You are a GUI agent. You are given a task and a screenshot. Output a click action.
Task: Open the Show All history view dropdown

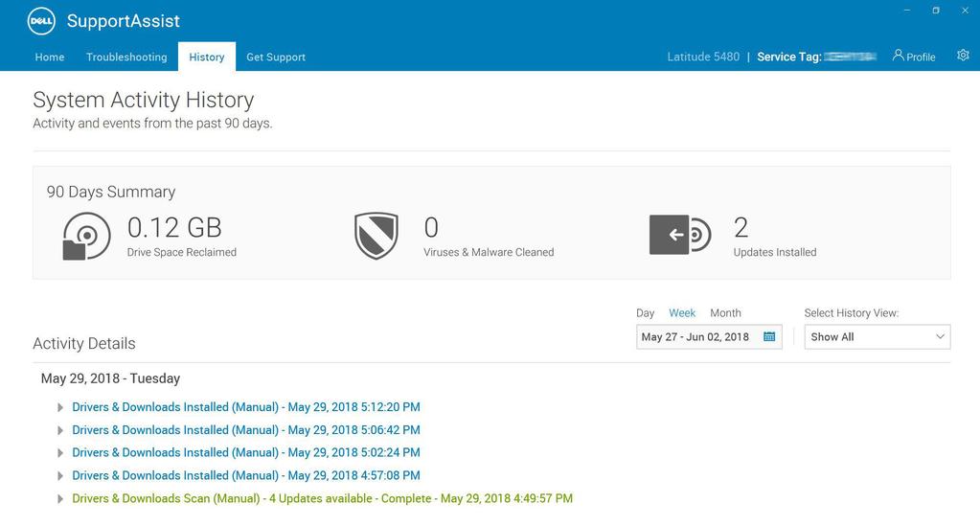[x=877, y=336]
